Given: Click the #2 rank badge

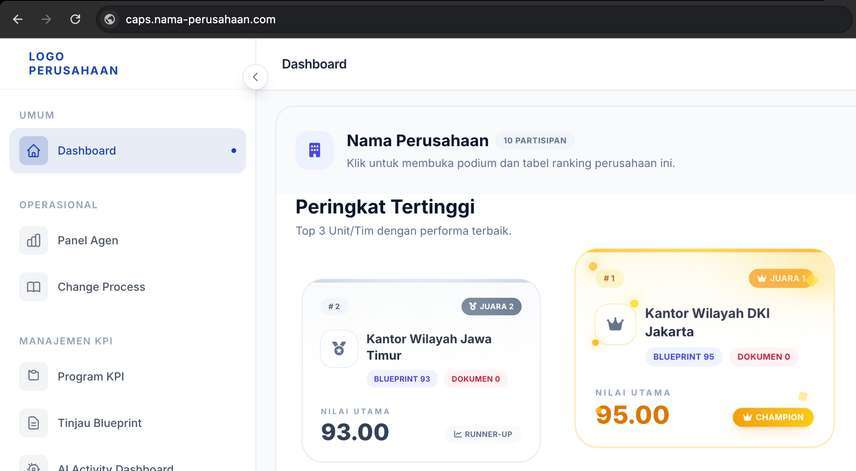Looking at the screenshot, I should (x=334, y=307).
